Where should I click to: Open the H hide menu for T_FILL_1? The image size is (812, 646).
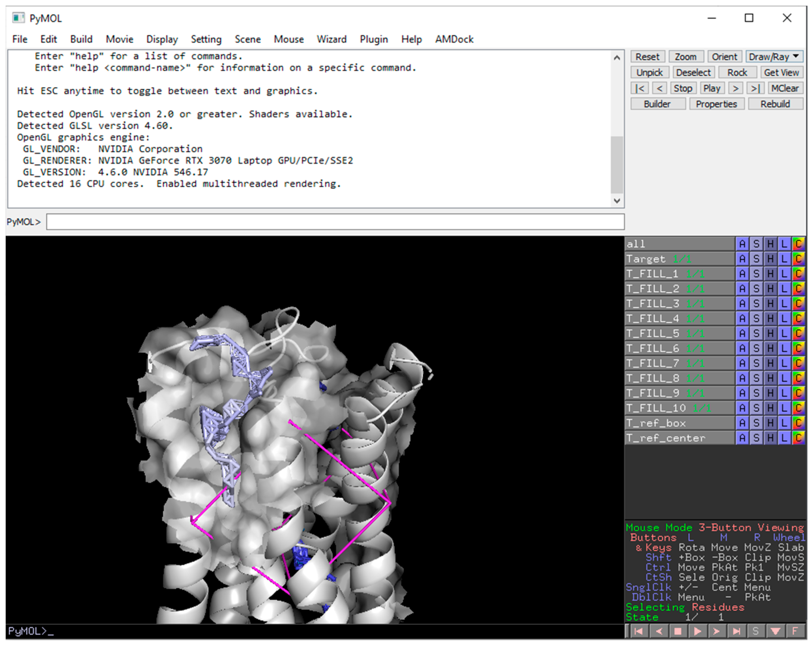770,274
